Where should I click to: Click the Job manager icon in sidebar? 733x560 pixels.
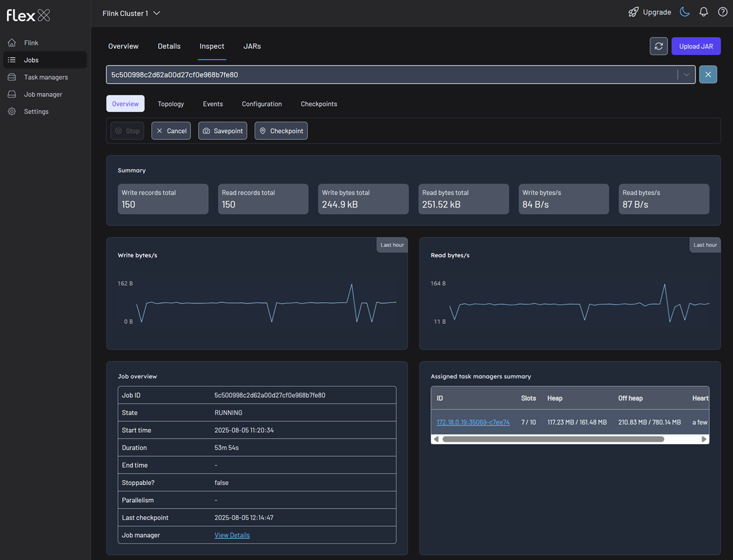point(11,94)
